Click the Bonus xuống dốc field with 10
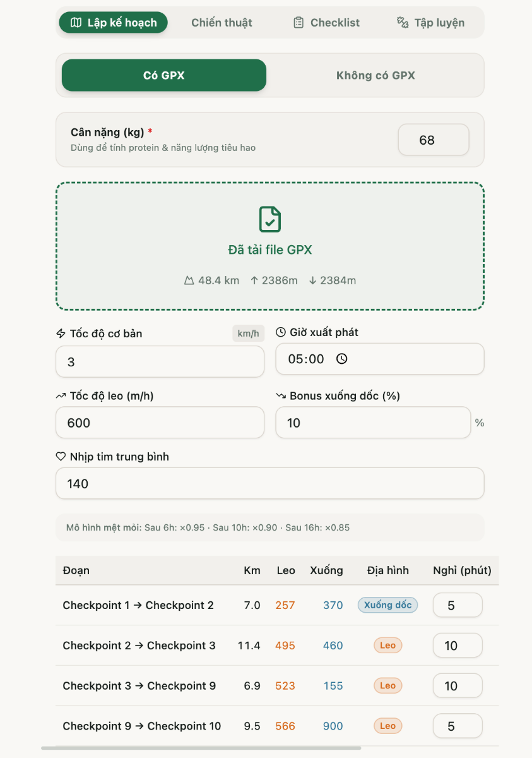Viewport: 532px width, 758px height. coord(374,423)
